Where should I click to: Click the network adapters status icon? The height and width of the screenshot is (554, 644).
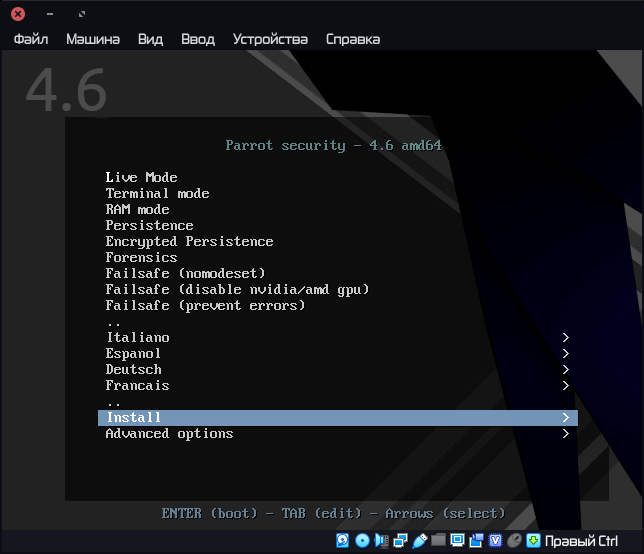[x=400, y=541]
